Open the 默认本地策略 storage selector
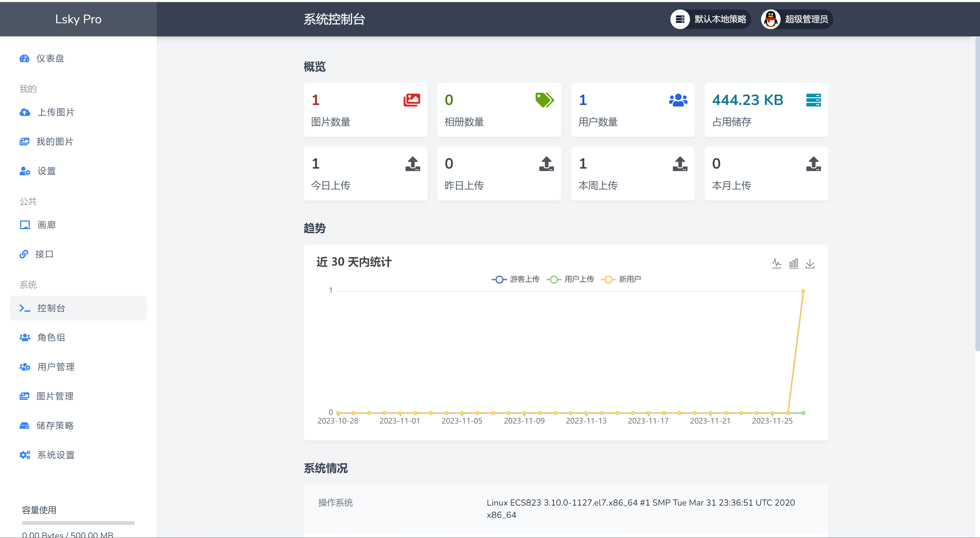980x538 pixels. click(710, 19)
